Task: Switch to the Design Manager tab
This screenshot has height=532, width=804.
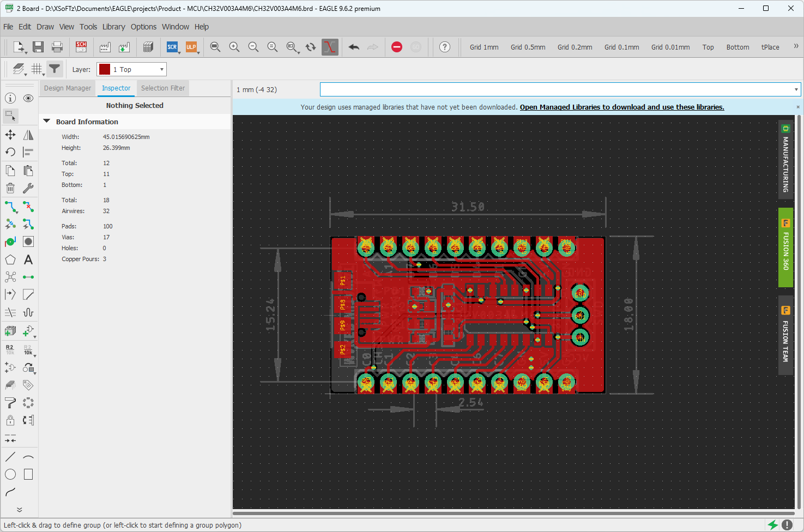Action: [x=67, y=88]
